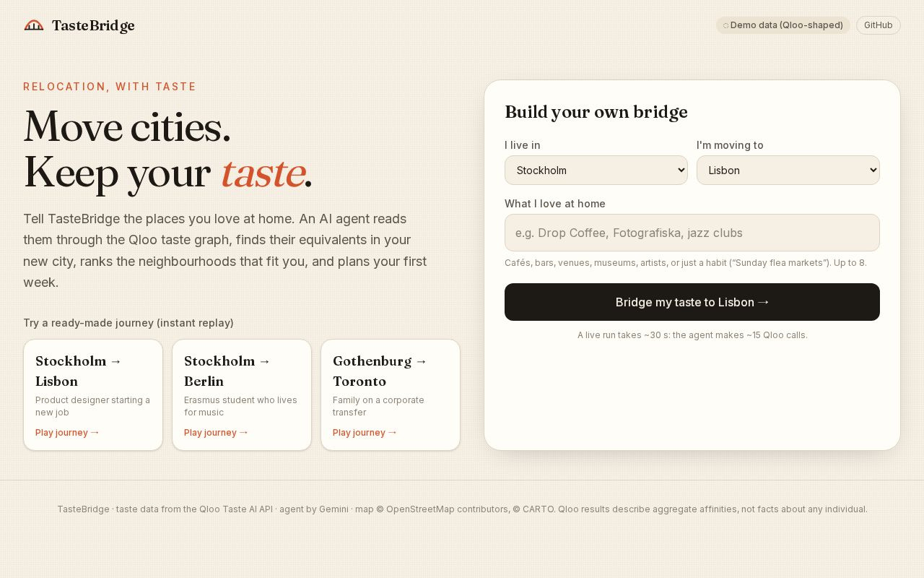
Task: Play journey for Family corporate transfer card
Action: pyautogui.click(x=365, y=433)
